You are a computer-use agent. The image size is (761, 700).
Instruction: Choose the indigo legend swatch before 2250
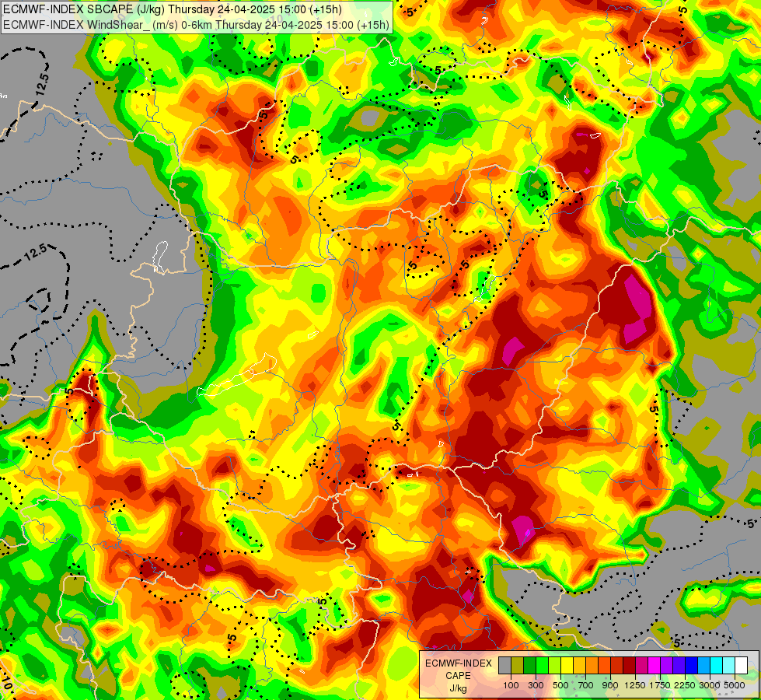point(679,665)
